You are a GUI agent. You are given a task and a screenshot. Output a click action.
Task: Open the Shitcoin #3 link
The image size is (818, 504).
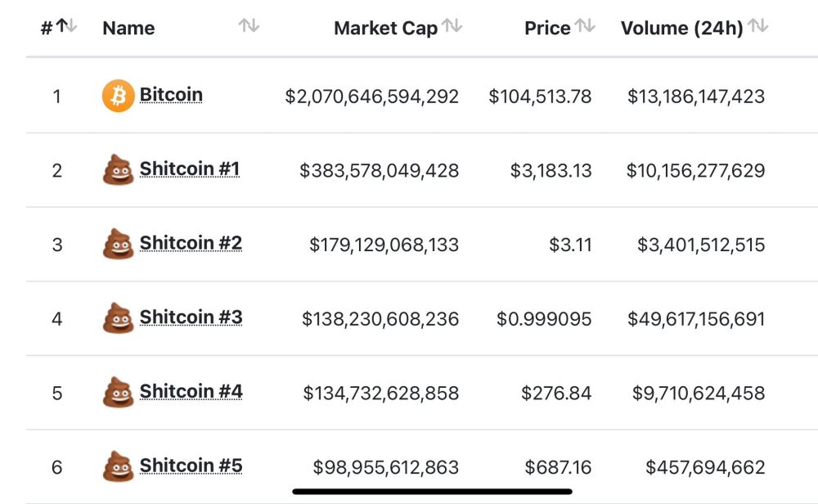pyautogui.click(x=191, y=317)
